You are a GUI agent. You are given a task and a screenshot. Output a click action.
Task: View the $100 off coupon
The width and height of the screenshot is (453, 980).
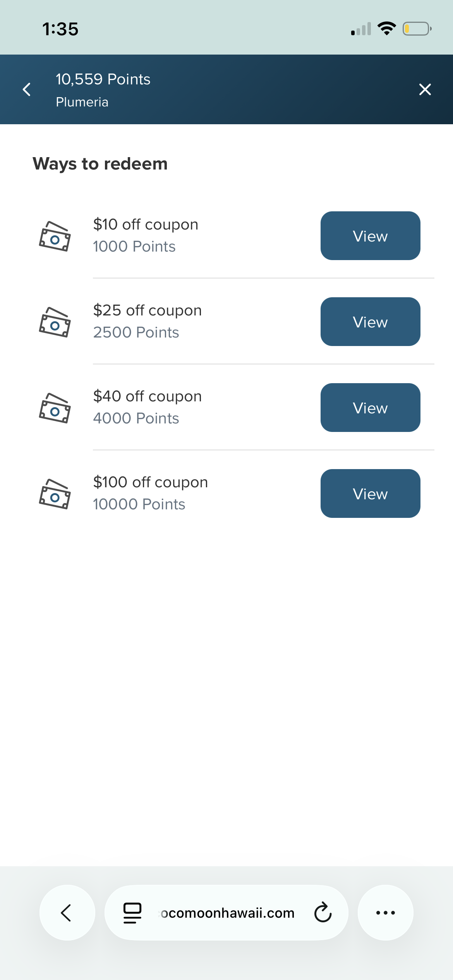[x=370, y=493]
